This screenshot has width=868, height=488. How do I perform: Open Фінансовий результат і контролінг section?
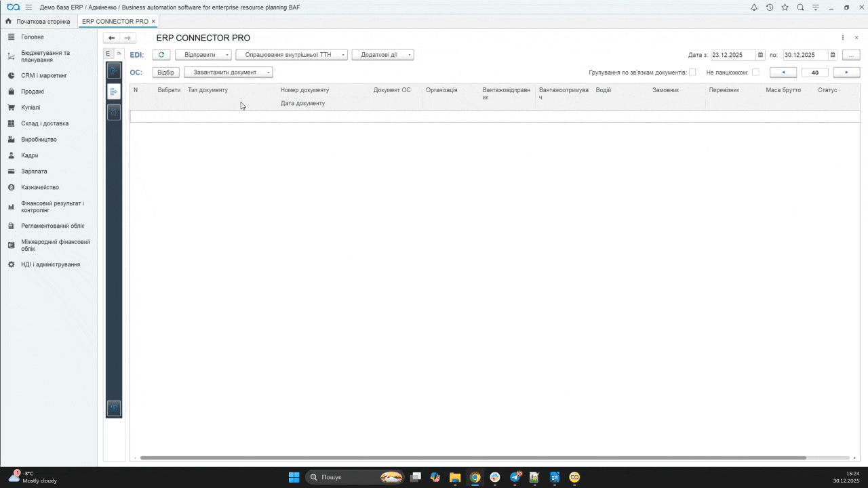point(52,207)
